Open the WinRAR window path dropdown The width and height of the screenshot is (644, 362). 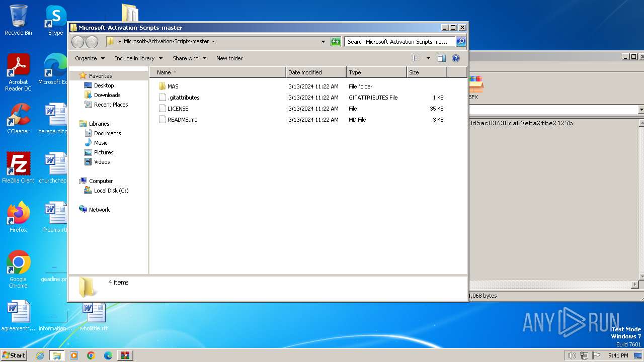pos(640,110)
